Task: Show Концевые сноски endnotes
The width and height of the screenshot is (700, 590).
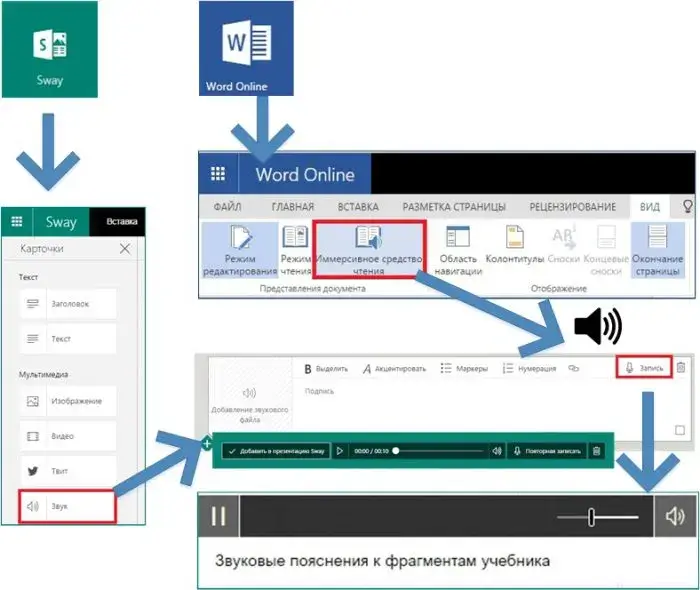Action: [x=606, y=250]
